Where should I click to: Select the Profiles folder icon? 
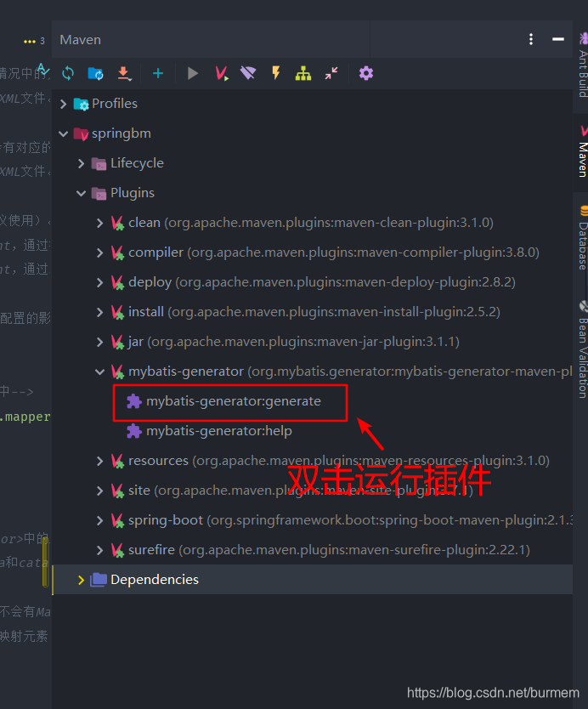(82, 104)
